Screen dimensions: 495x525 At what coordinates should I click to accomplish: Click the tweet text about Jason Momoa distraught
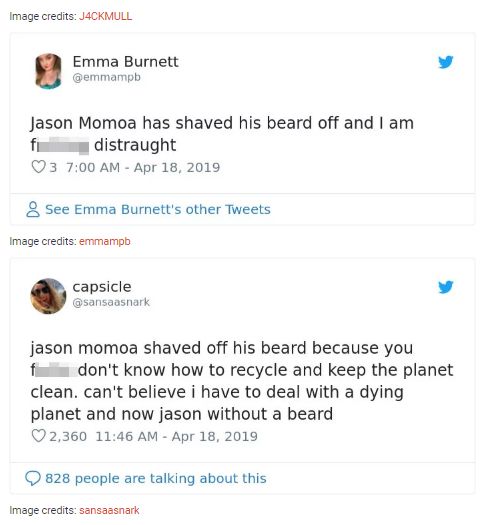pyautogui.click(x=222, y=134)
